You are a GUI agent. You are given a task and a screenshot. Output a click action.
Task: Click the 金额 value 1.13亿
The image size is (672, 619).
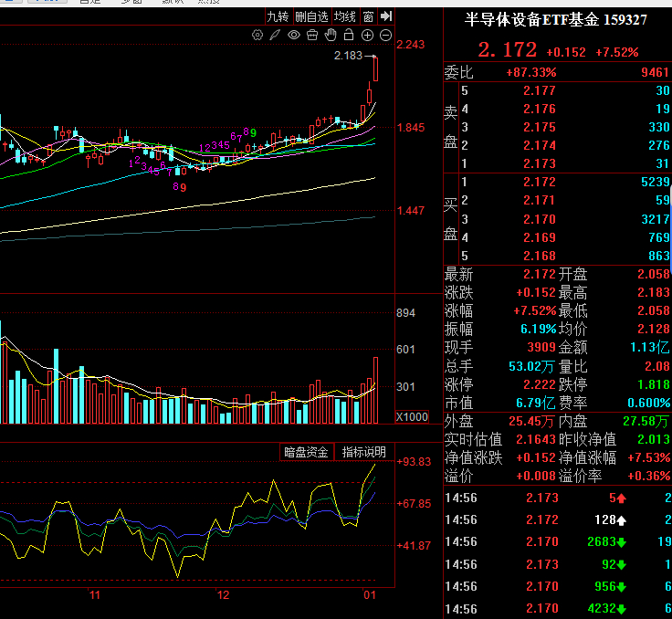[x=650, y=347]
